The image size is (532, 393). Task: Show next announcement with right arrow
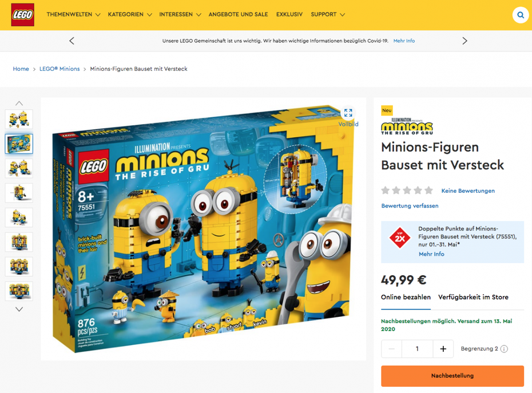(464, 41)
